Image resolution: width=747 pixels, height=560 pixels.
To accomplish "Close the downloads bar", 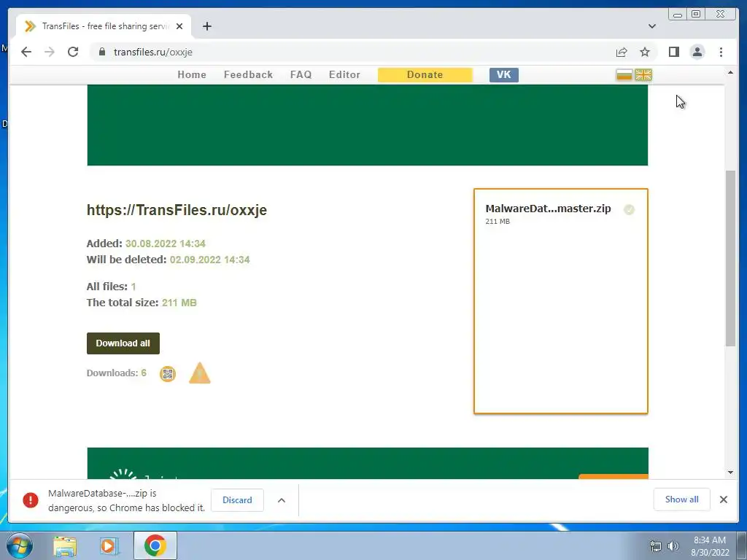I will (x=723, y=499).
